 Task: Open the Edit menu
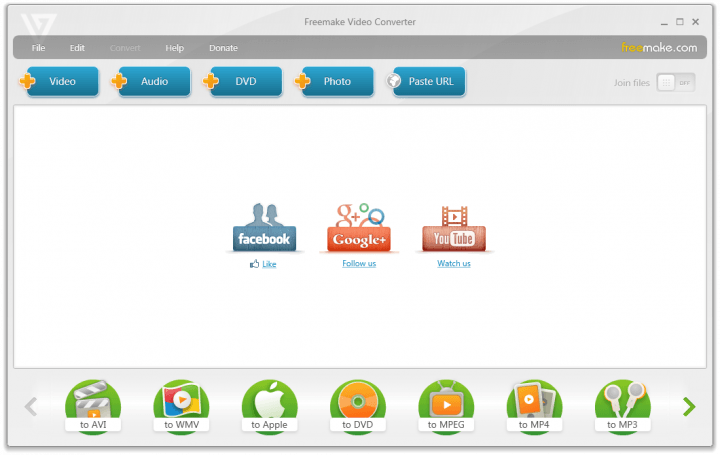click(77, 48)
